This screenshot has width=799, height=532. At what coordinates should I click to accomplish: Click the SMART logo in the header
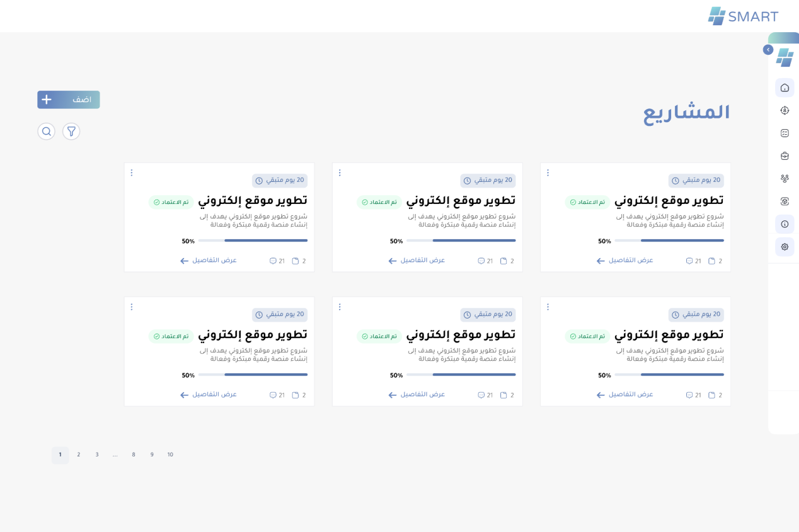(x=744, y=16)
